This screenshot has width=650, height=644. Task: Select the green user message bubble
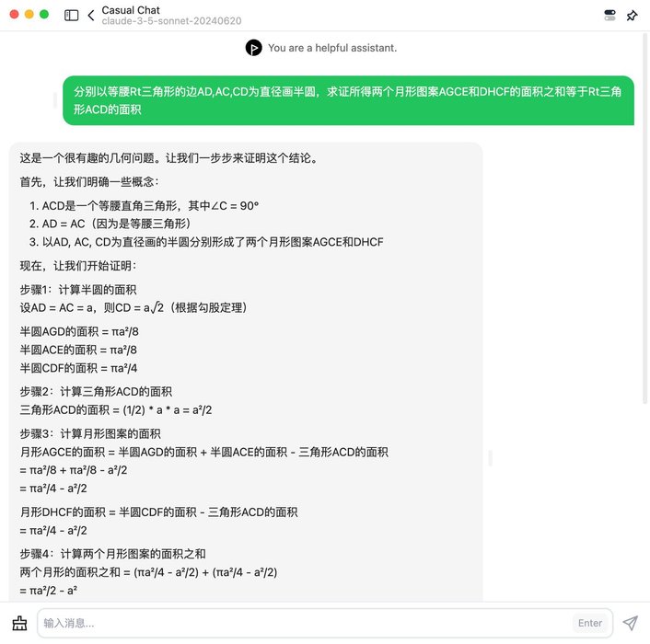pos(348,100)
